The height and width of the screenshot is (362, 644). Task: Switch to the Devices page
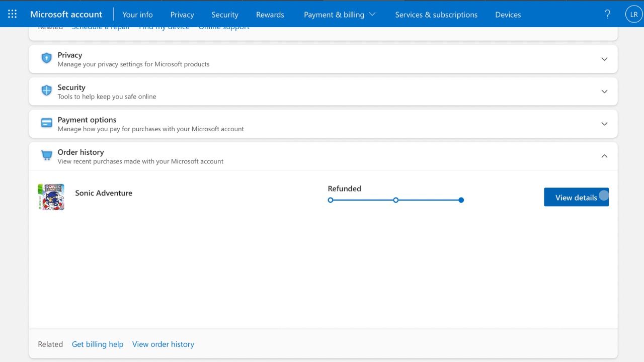coord(508,15)
